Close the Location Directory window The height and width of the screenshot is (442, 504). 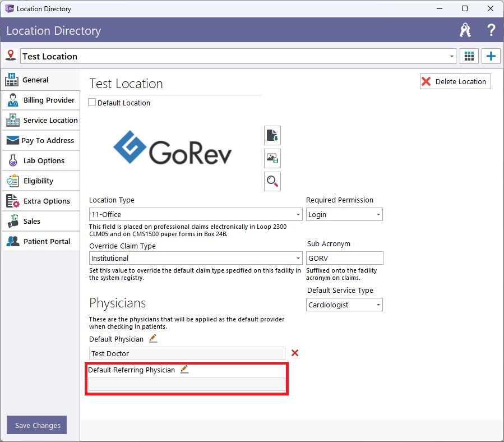point(490,8)
